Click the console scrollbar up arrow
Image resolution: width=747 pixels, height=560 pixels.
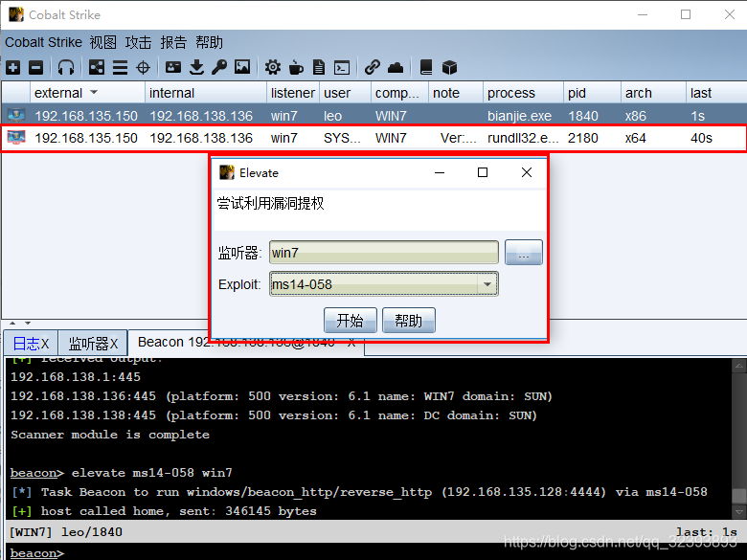[739, 366]
